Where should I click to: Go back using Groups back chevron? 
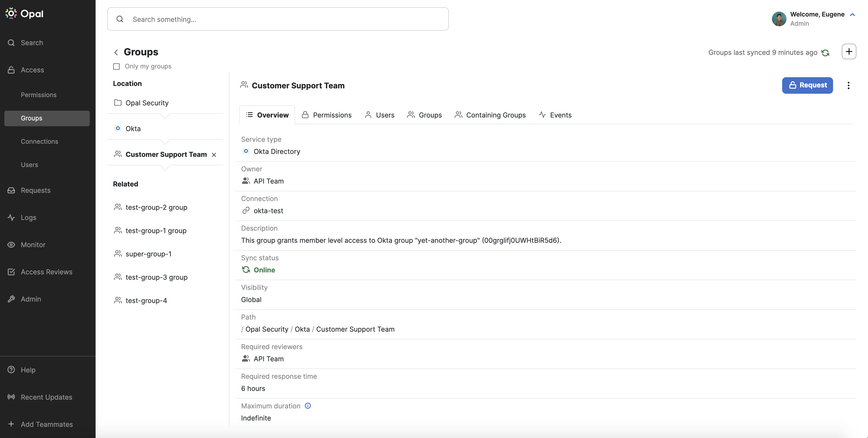[x=116, y=52]
